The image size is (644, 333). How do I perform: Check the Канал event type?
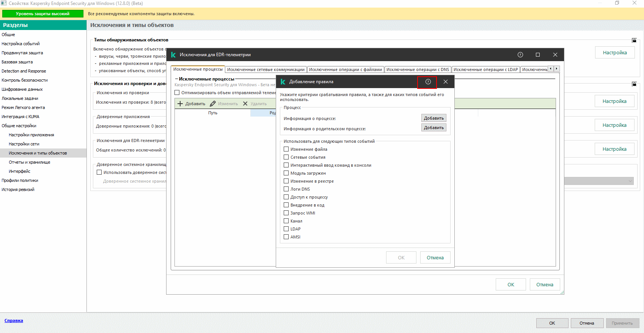286,221
